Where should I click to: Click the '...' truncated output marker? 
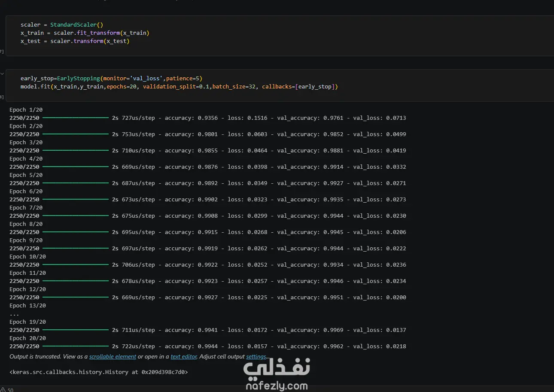[14, 315]
